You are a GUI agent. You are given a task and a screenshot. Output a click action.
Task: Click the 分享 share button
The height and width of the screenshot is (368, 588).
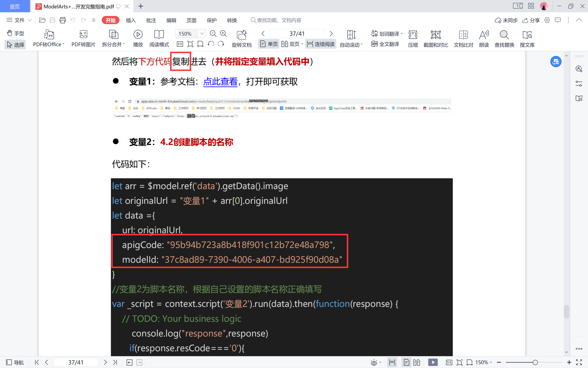tap(531, 20)
